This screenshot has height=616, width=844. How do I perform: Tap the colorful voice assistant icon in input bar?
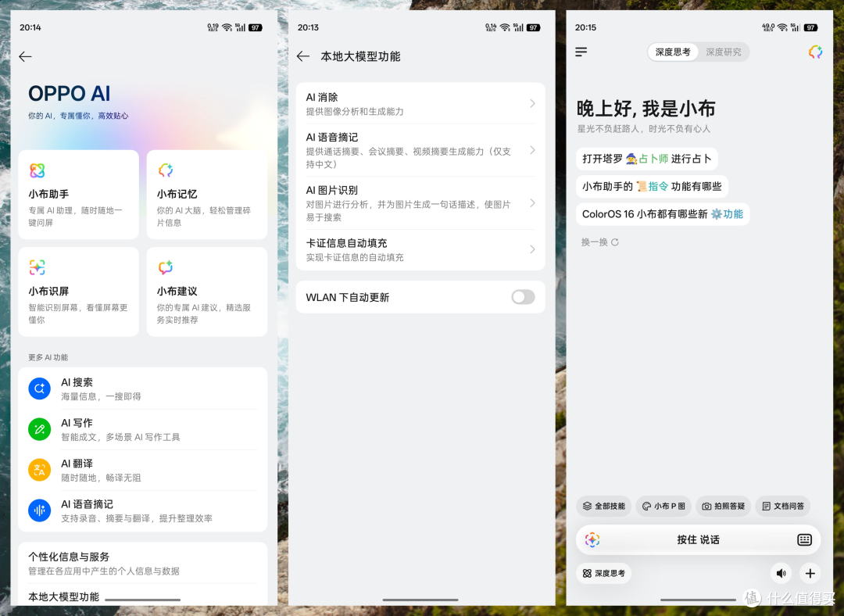592,539
